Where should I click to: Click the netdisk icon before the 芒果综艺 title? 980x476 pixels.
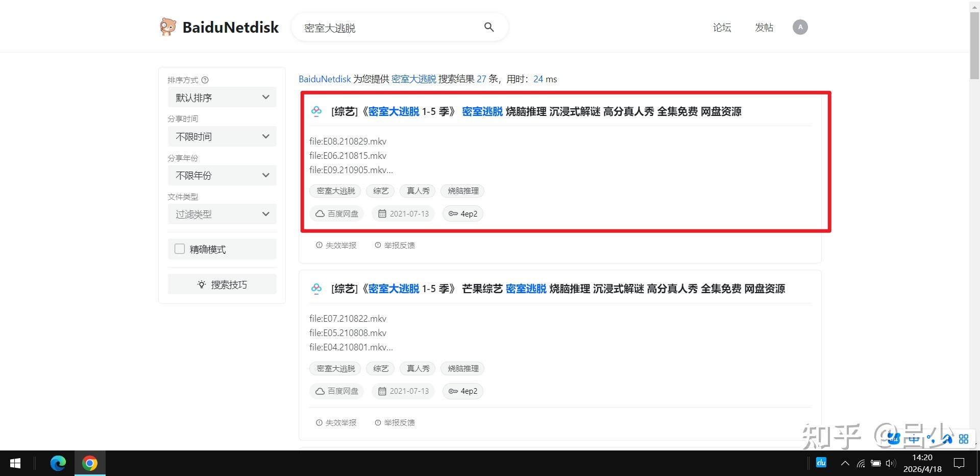click(x=316, y=289)
